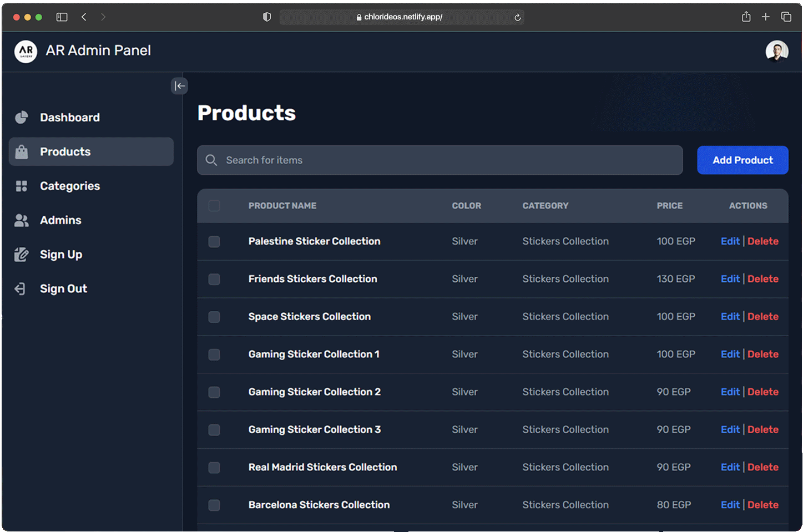
Task: Check Space Stickers Collection row checkbox
Action: point(214,317)
